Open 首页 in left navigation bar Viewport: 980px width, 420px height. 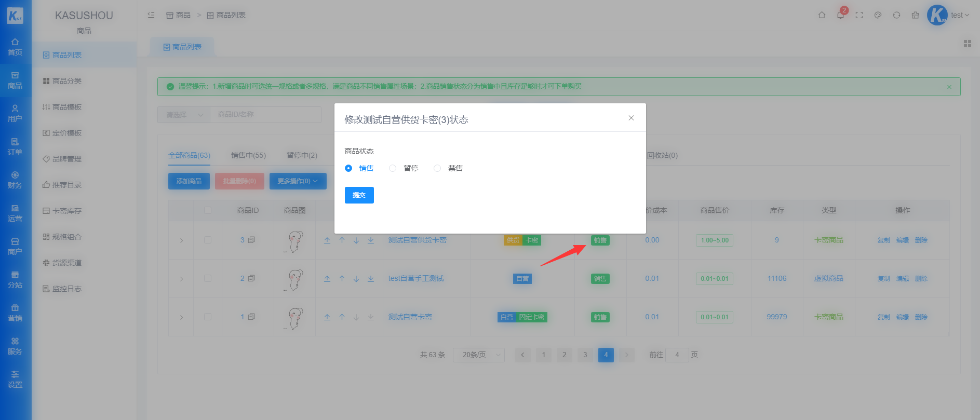[15, 47]
